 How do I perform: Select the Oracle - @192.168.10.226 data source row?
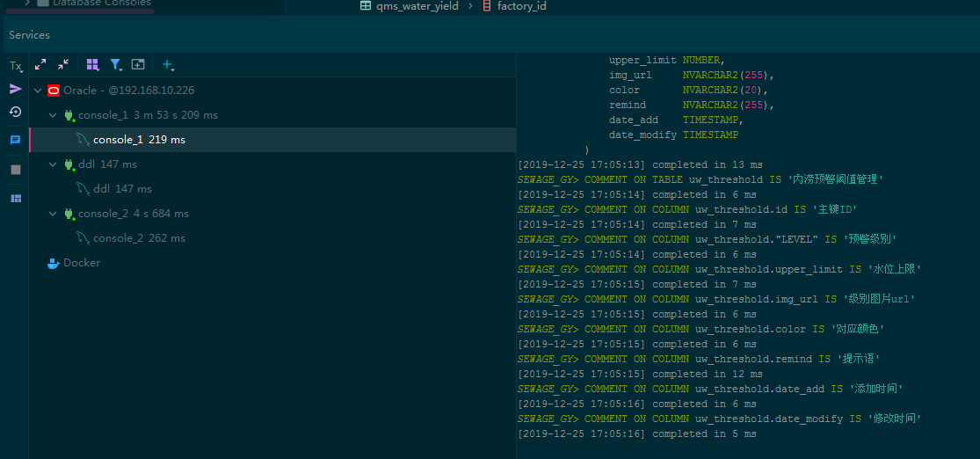coord(272,91)
